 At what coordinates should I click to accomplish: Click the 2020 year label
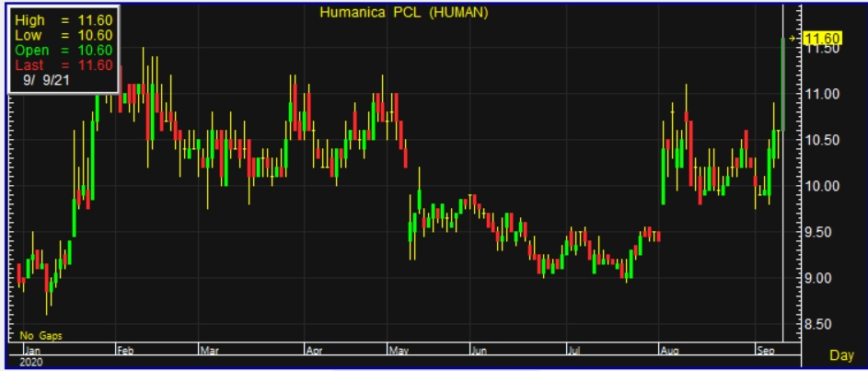point(30,362)
